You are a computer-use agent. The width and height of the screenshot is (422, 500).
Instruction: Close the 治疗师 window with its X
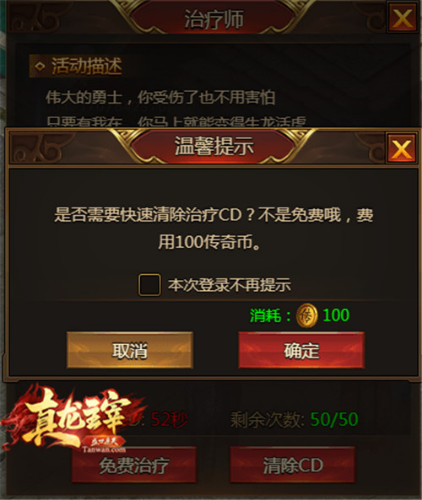[x=402, y=17]
